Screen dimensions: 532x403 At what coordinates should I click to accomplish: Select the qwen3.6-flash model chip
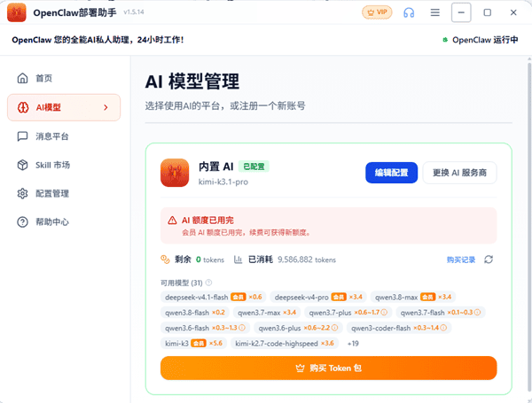[205, 328]
